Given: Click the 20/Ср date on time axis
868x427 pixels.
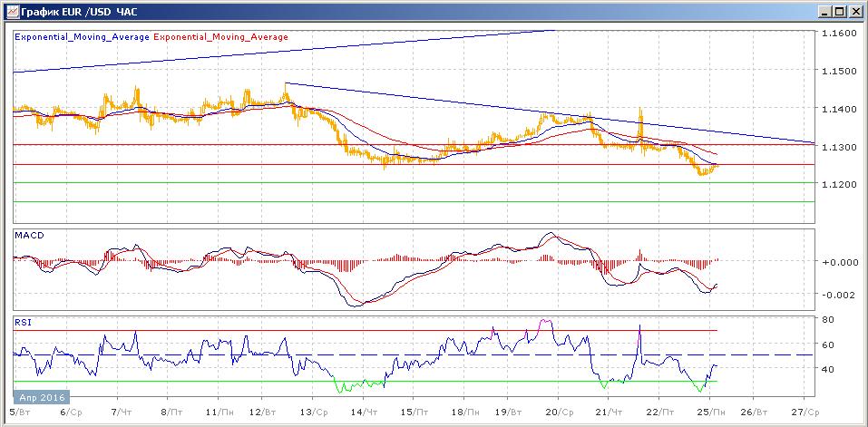Looking at the screenshot, I should [558, 411].
